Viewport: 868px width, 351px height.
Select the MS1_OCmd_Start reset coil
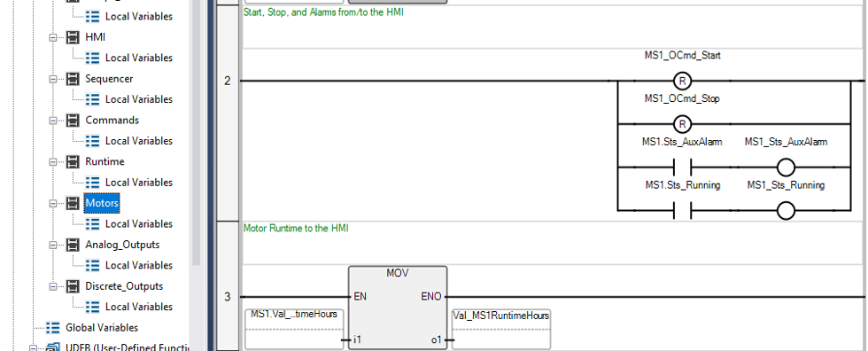tap(682, 82)
